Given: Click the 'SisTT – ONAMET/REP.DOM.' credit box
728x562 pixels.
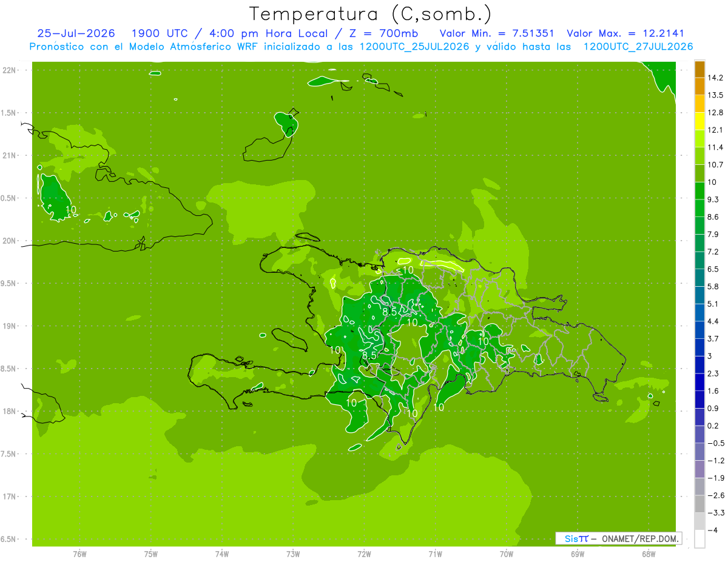Looking at the screenshot, I should coord(619,538).
